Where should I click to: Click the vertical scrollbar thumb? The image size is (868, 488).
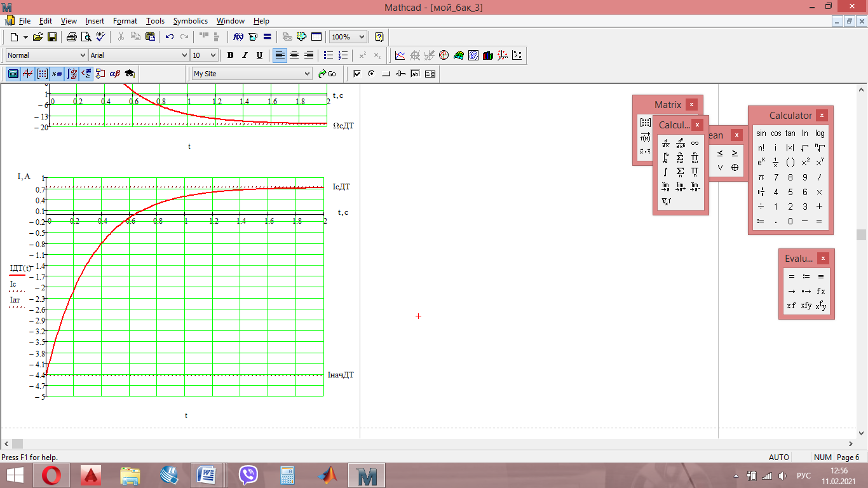coord(861,234)
